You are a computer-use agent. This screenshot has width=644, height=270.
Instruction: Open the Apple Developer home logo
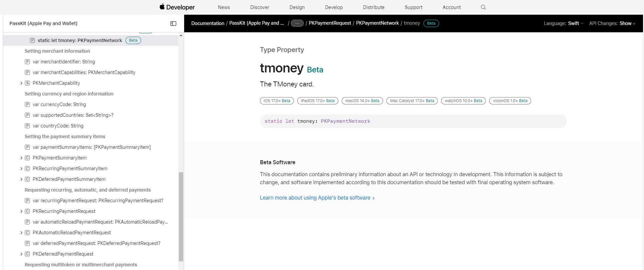click(177, 7)
